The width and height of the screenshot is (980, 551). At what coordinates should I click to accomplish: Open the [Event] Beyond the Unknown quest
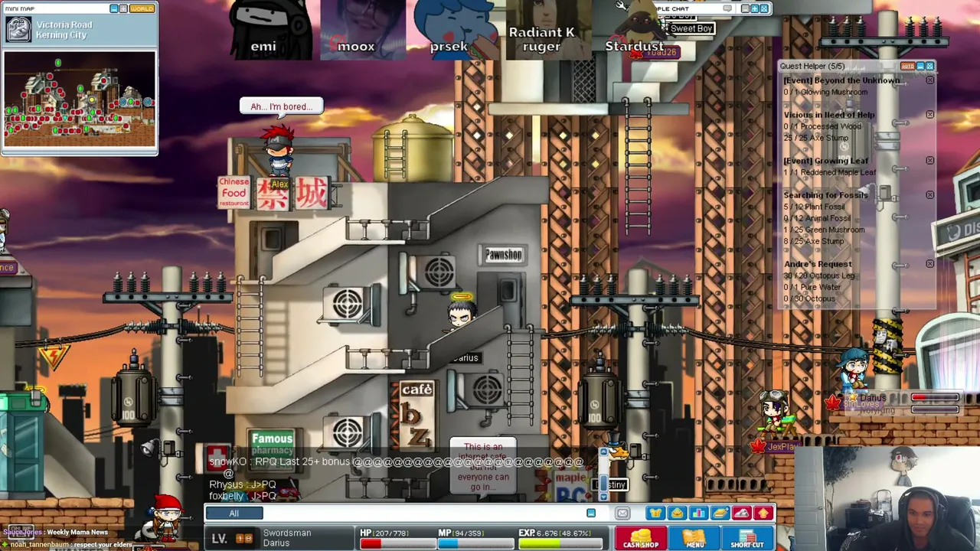[841, 80]
